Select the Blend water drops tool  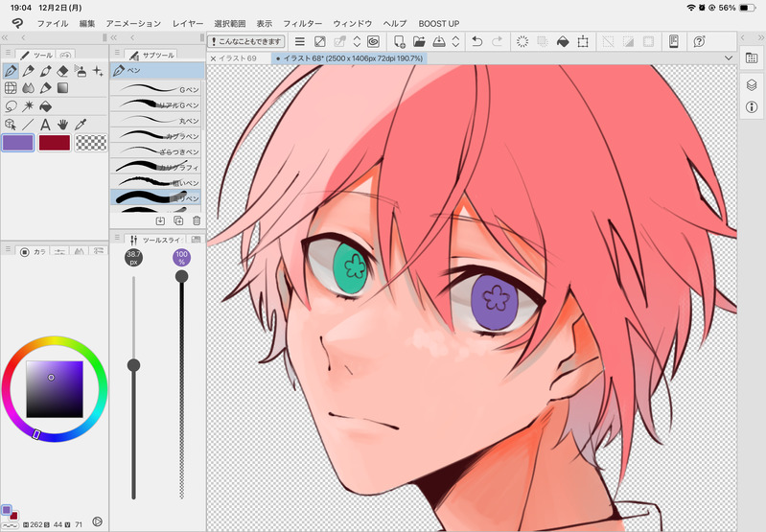29,88
